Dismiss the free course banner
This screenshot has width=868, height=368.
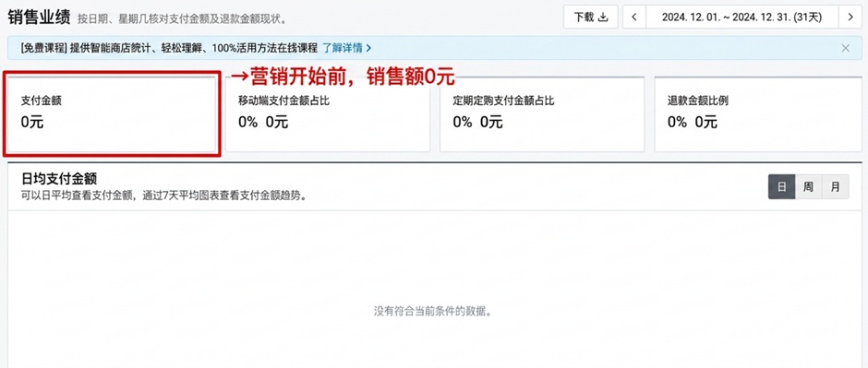(x=845, y=48)
